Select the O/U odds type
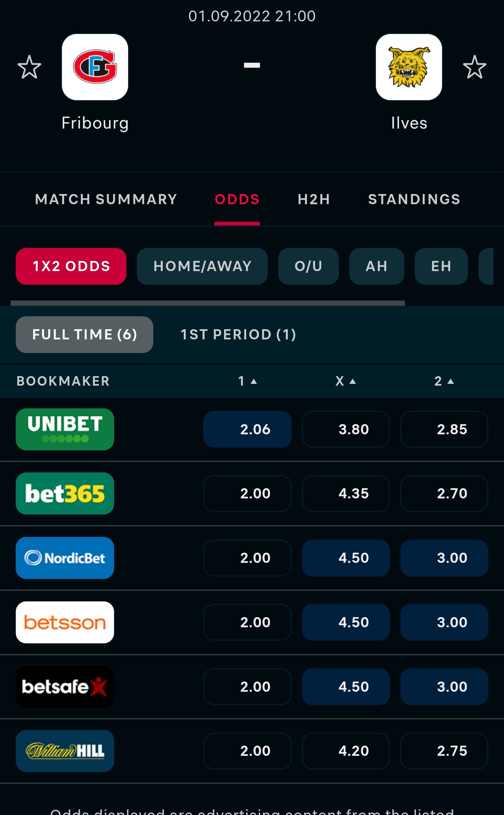504x815 pixels. click(308, 266)
